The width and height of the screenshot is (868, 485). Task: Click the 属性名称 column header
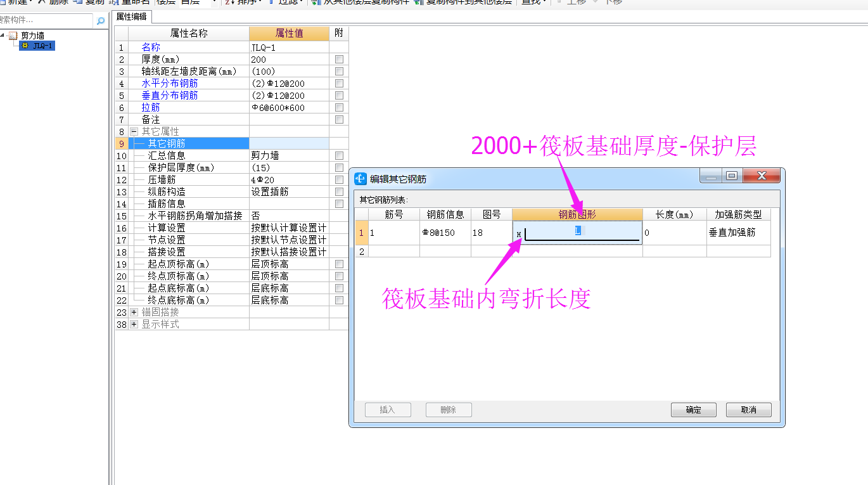pos(189,33)
